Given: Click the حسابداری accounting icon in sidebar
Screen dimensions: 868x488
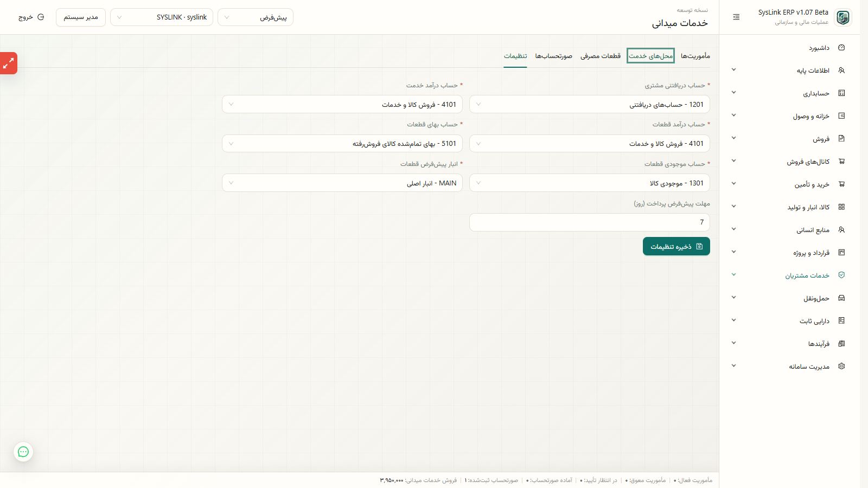Looking at the screenshot, I should pyautogui.click(x=841, y=93).
